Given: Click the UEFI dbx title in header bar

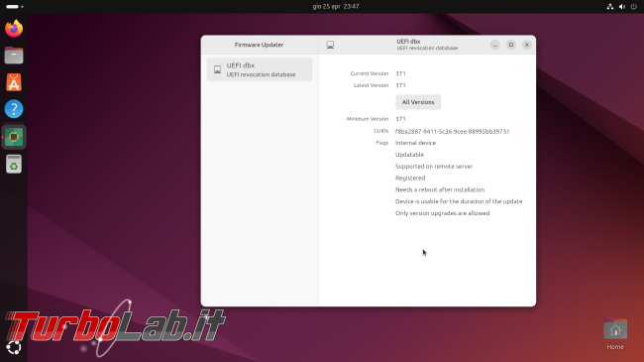Looking at the screenshot, I should click(408, 42).
